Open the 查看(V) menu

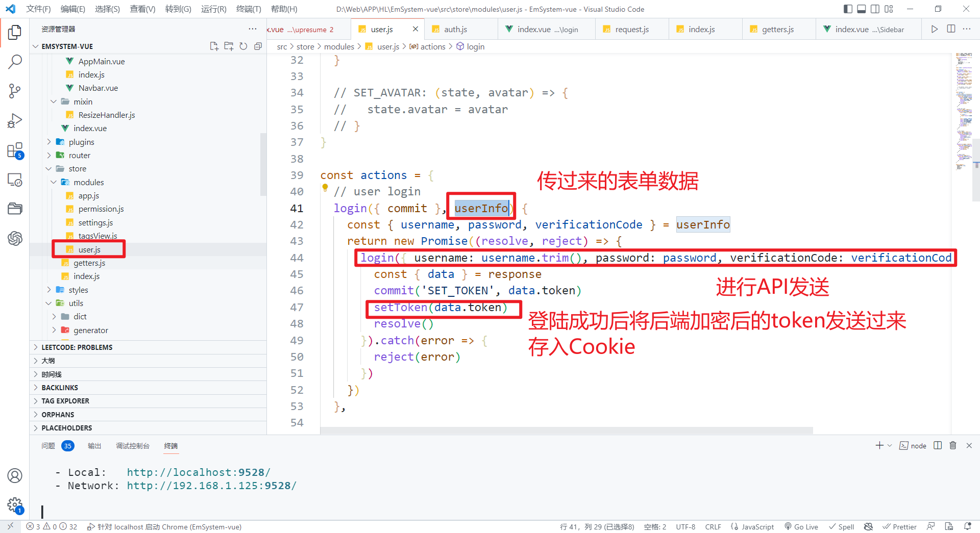click(x=142, y=9)
